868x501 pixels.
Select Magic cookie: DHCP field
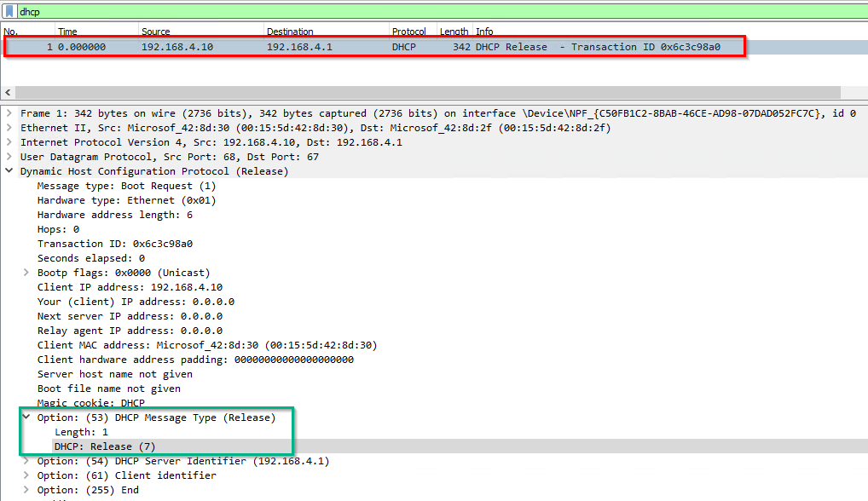(x=90, y=402)
